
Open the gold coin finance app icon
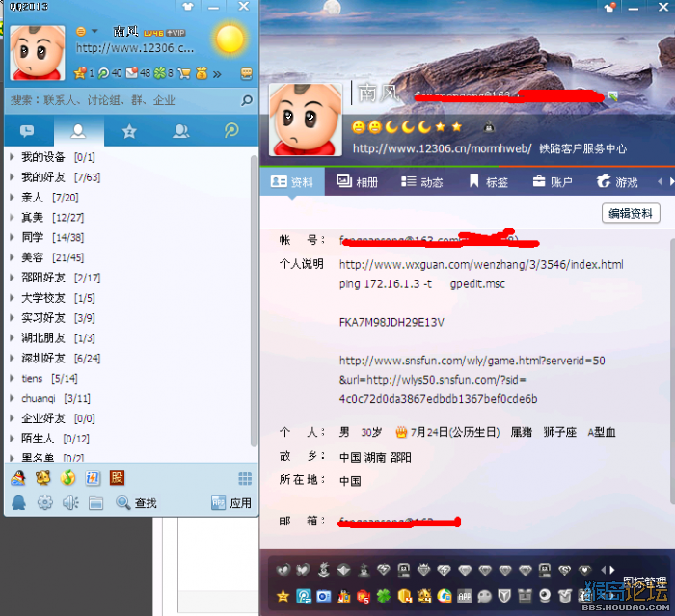pyautogui.click(x=67, y=478)
